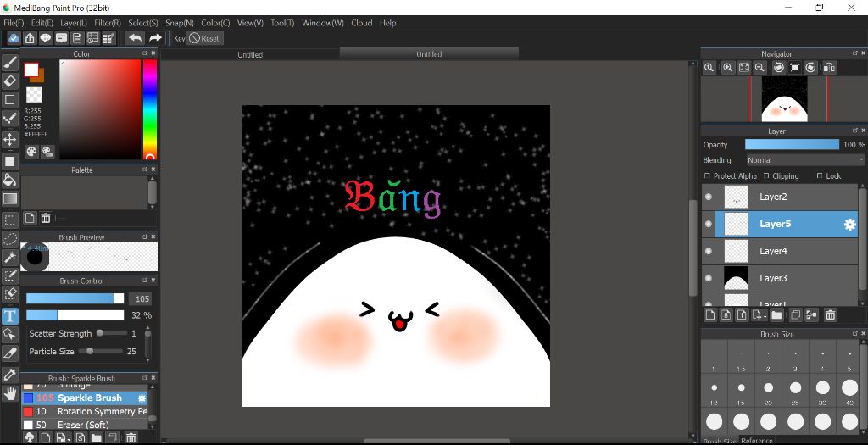Image resolution: width=868 pixels, height=445 pixels.
Task: Hide Layer2 visibility
Action: [709, 197]
